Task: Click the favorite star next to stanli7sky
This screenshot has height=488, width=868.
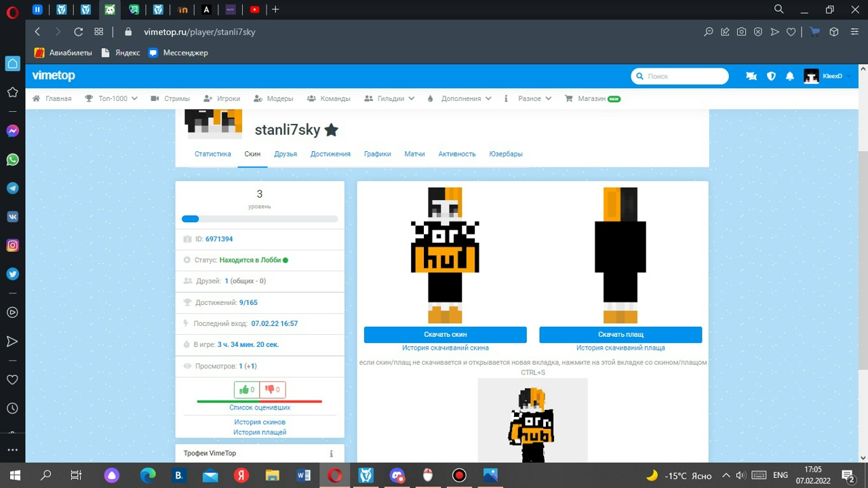Action: point(331,130)
